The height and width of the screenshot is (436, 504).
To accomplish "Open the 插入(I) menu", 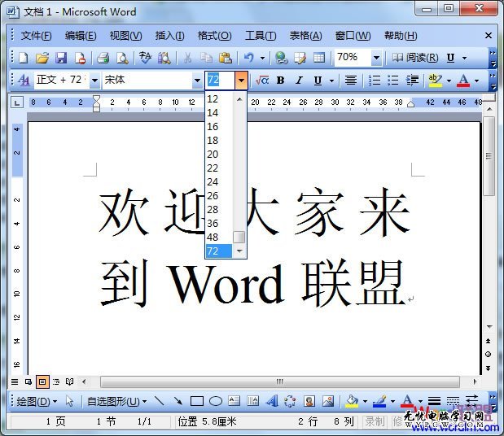I will (x=169, y=36).
